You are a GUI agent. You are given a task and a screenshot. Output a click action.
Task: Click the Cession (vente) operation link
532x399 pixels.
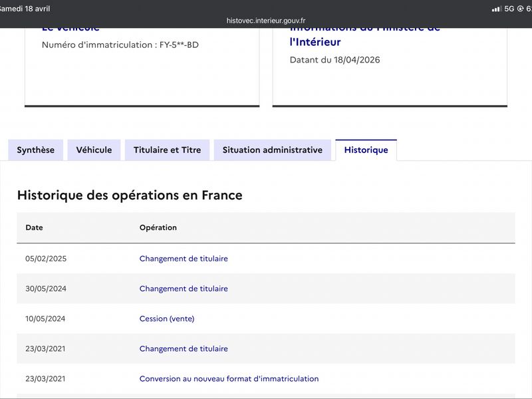pos(167,319)
